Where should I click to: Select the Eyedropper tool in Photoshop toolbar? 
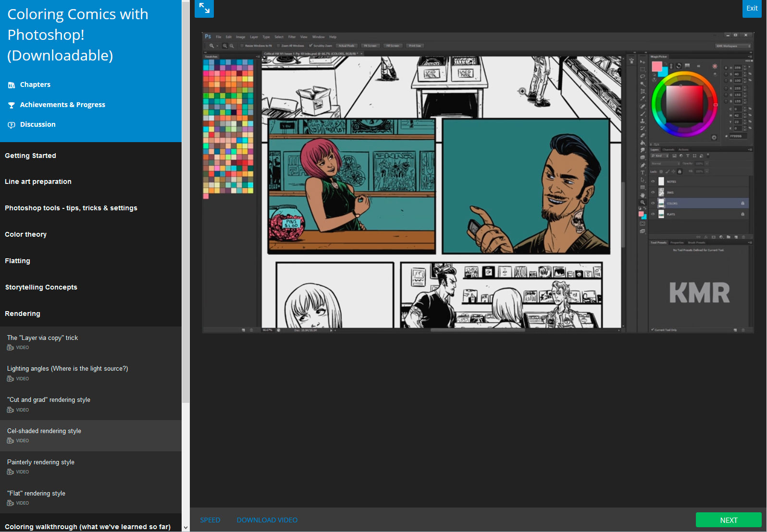pyautogui.click(x=643, y=98)
